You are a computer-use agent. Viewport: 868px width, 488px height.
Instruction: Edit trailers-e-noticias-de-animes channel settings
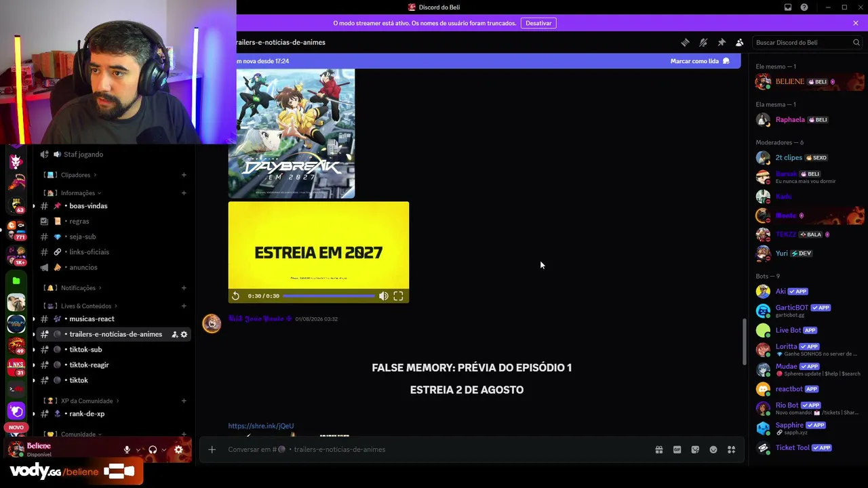coord(184,334)
